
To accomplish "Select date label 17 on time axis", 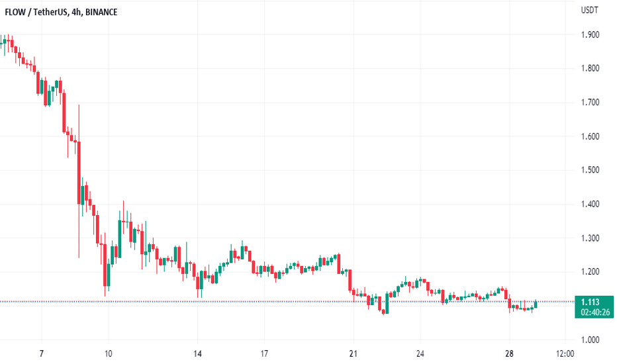I will pyautogui.click(x=264, y=353).
